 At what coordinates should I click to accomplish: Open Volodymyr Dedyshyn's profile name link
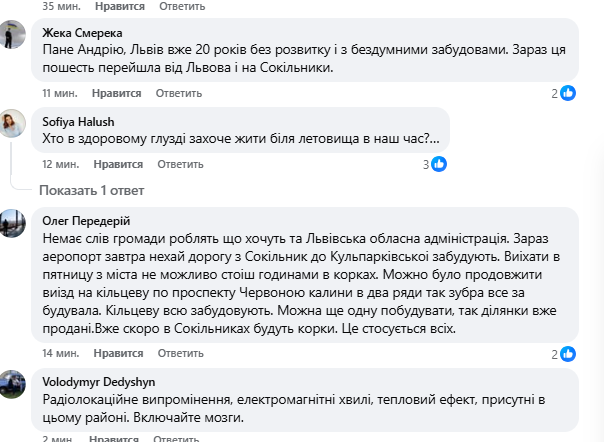pyautogui.click(x=99, y=381)
